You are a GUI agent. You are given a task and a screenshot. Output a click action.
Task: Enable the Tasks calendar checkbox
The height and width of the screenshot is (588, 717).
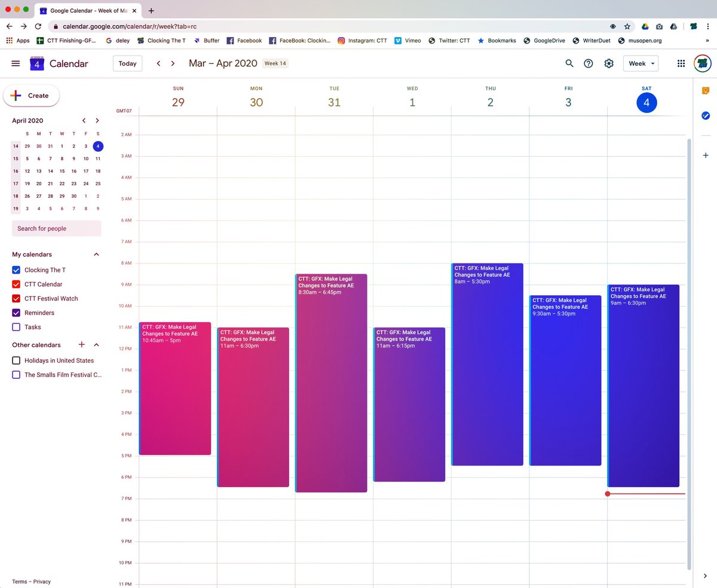tap(16, 327)
